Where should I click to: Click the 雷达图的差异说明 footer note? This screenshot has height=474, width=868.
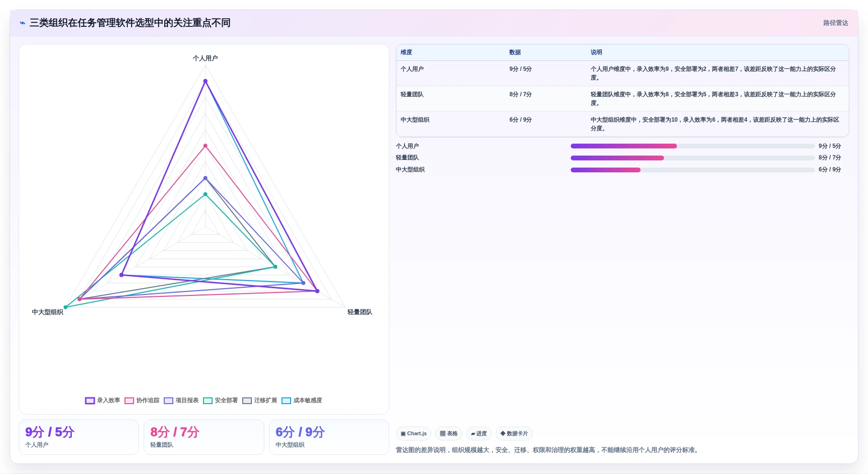(x=548, y=450)
